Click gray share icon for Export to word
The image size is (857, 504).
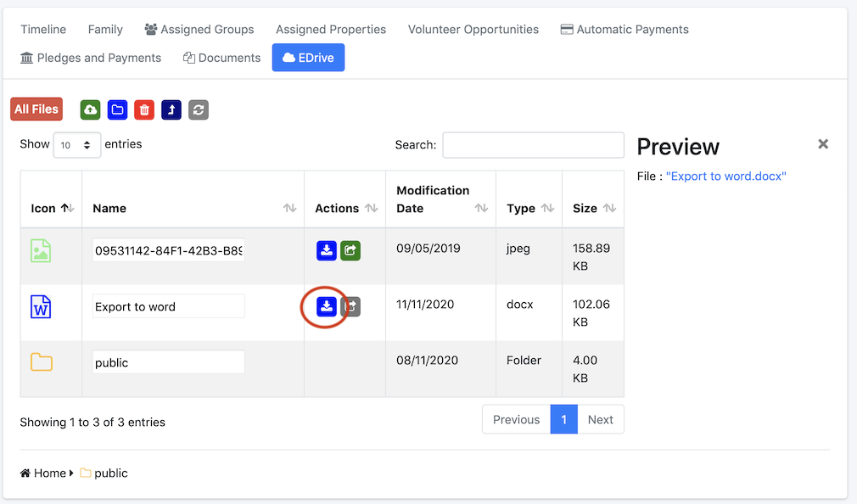pyautogui.click(x=351, y=306)
